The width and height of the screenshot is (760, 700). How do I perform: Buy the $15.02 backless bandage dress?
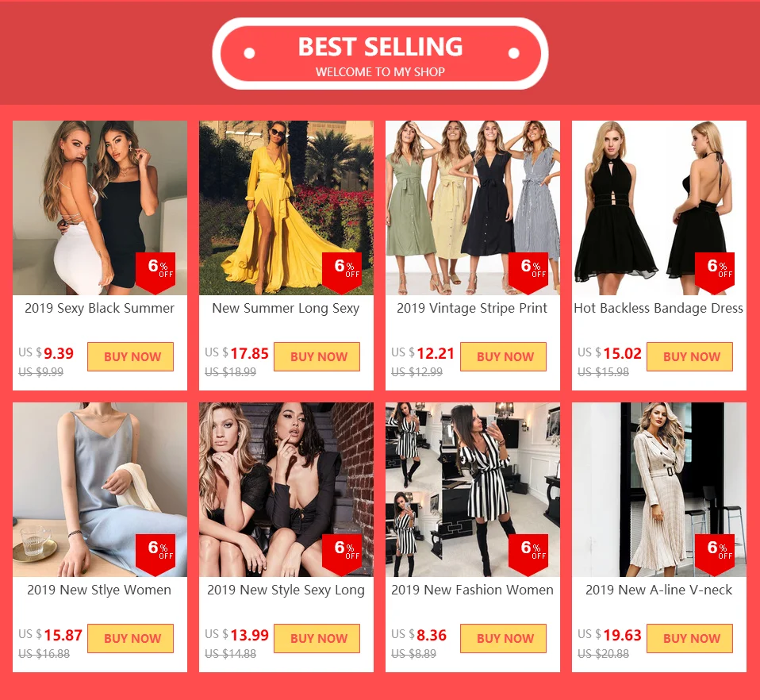(x=689, y=357)
